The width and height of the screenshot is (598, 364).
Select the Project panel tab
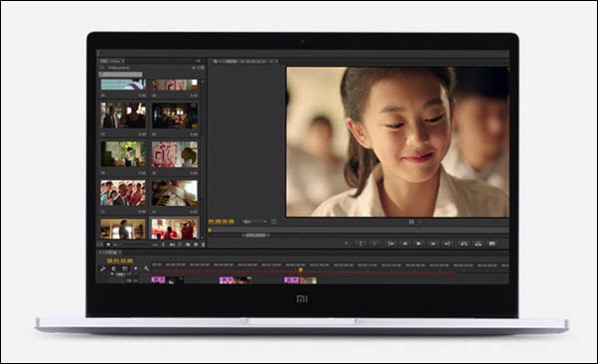pyautogui.click(x=111, y=61)
